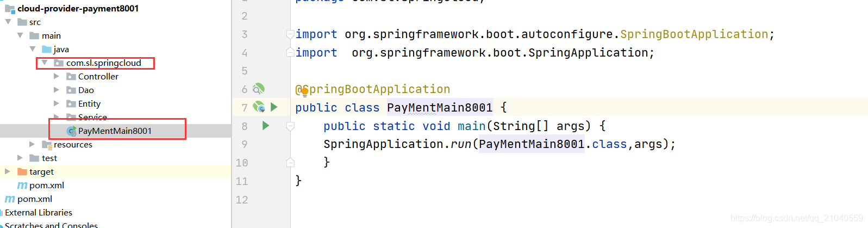Select the resources folder
Viewport: 868px width, 228px height.
click(73, 144)
